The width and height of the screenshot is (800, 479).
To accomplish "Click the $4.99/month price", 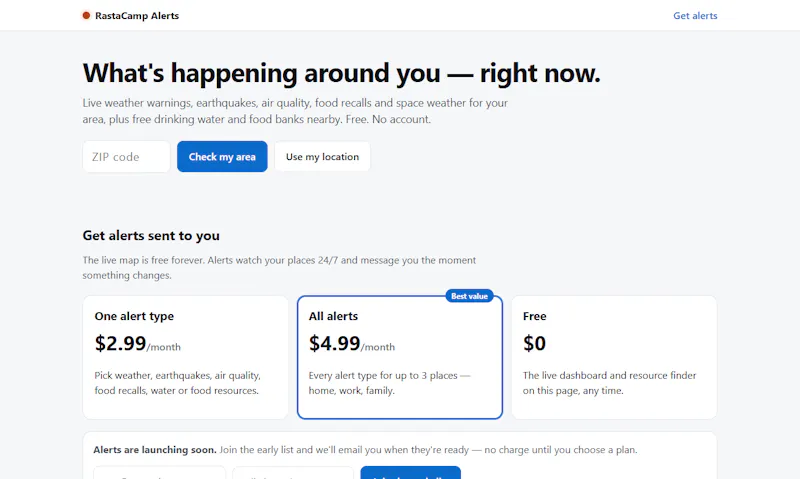I will (352, 343).
